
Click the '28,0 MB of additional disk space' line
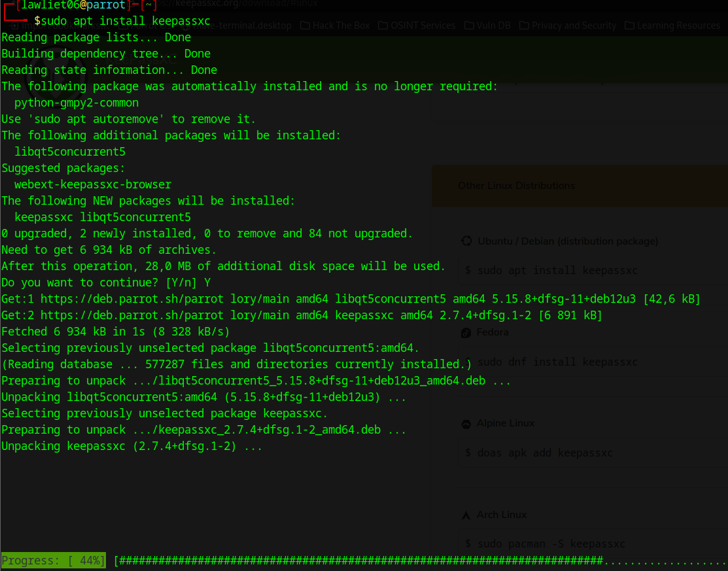click(223, 266)
